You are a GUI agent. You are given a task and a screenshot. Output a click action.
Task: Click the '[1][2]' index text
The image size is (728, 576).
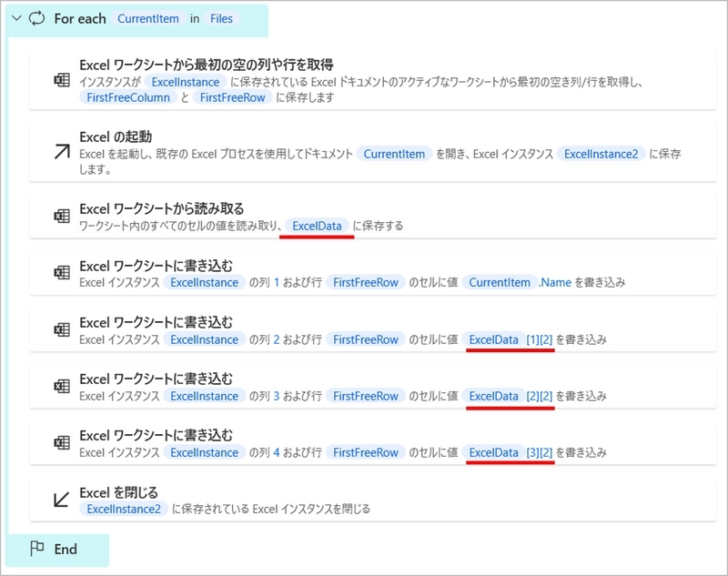pyautogui.click(x=540, y=339)
